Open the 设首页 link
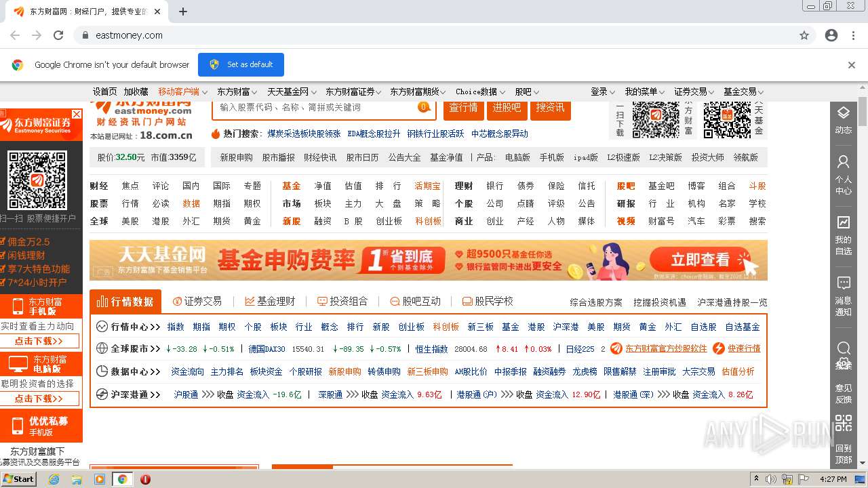 [x=105, y=91]
